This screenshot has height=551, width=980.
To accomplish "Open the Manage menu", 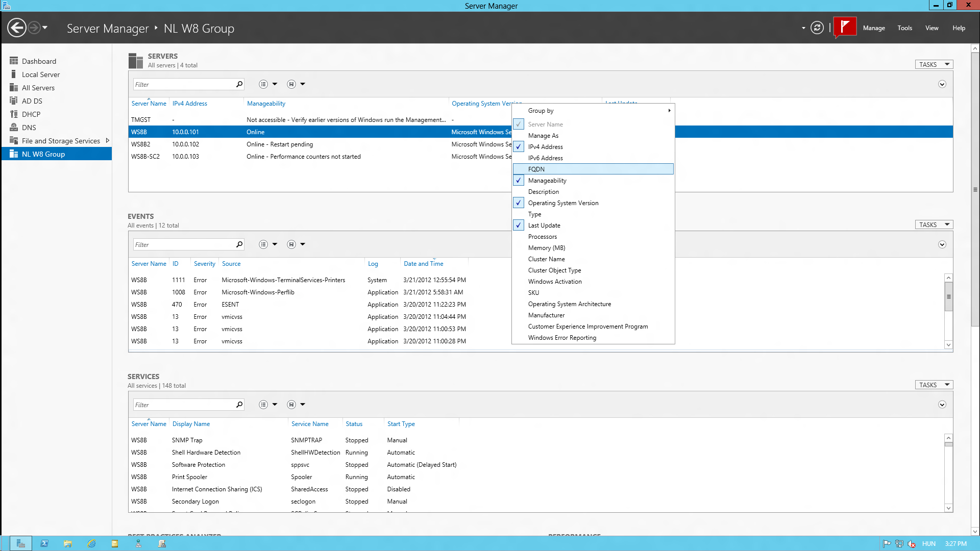I will coord(874,28).
